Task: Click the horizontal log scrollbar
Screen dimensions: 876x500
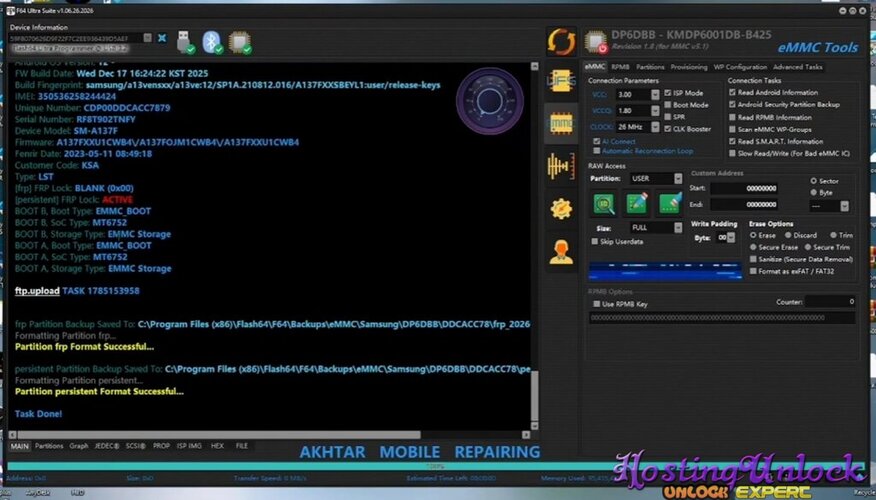Action: pyautogui.click(x=218, y=435)
